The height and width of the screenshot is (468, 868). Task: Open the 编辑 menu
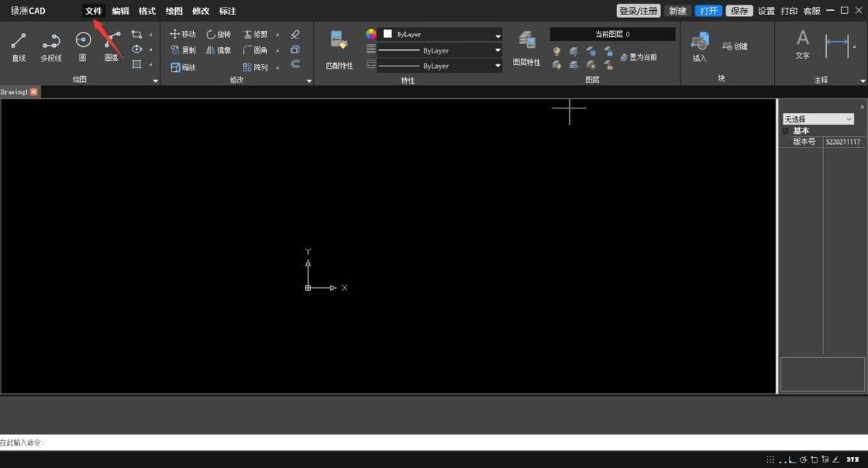120,11
